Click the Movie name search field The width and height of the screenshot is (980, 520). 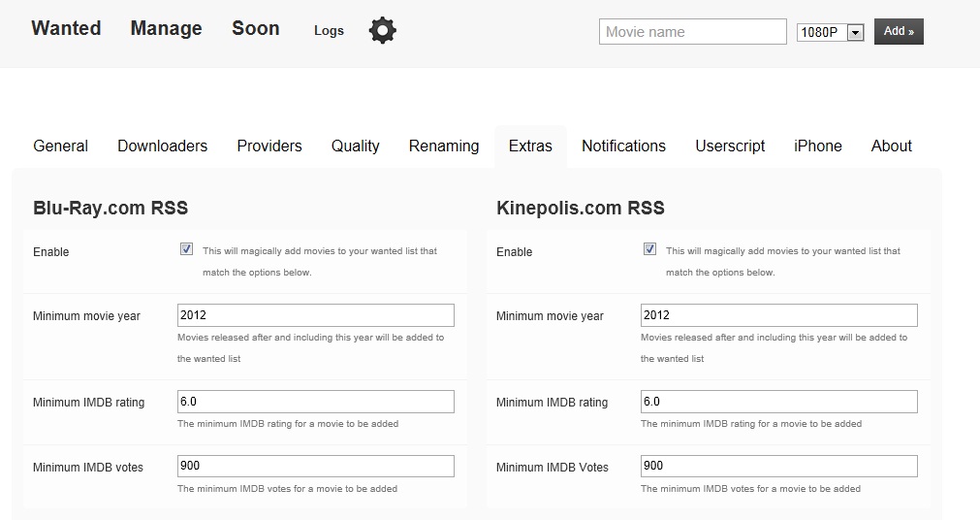(x=692, y=32)
